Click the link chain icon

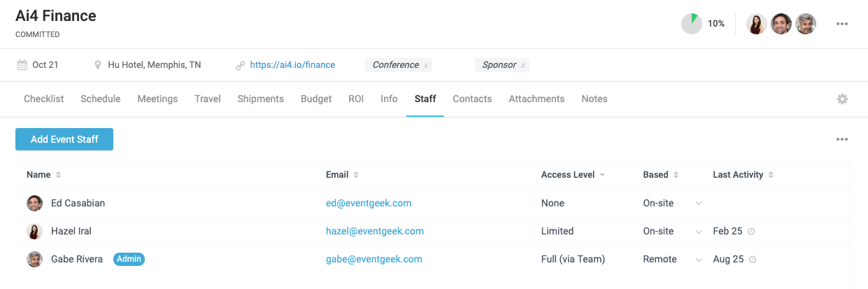click(x=240, y=65)
